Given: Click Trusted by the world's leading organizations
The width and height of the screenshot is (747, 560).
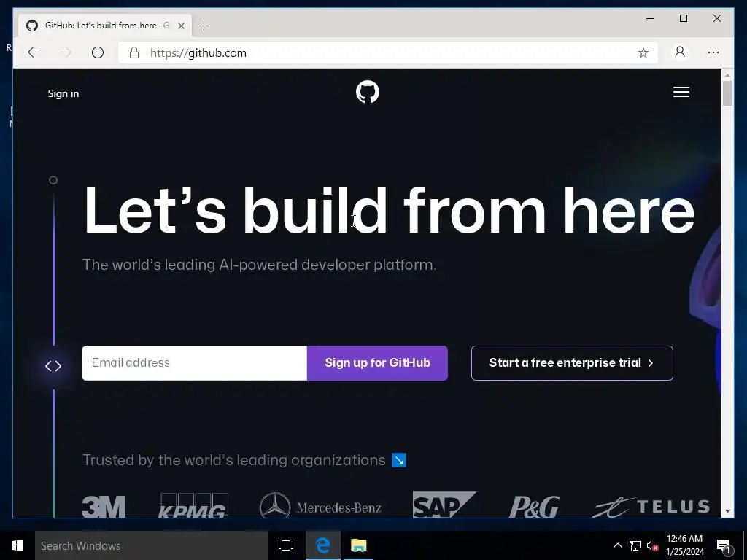Looking at the screenshot, I should point(234,460).
